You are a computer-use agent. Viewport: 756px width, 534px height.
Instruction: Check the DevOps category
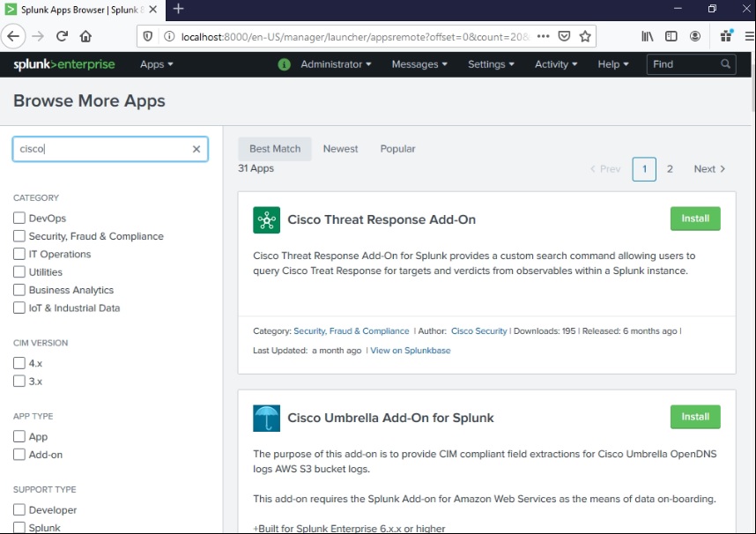pos(19,218)
